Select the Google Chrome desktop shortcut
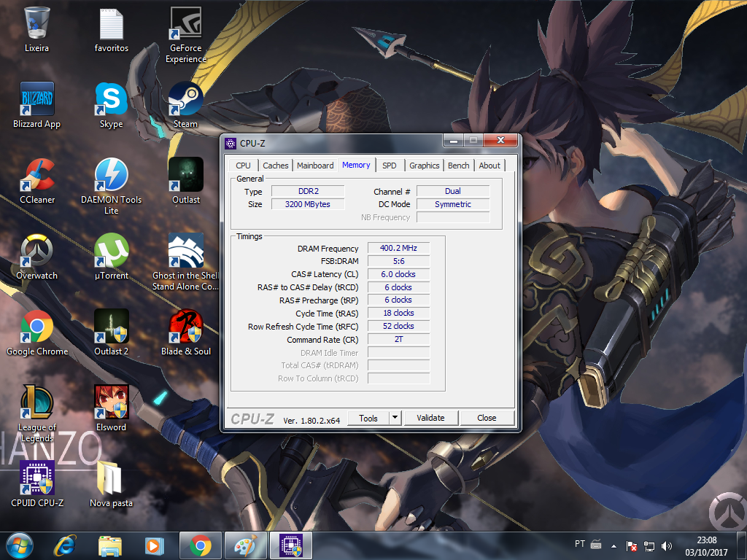The height and width of the screenshot is (560, 747). pyautogui.click(x=36, y=332)
